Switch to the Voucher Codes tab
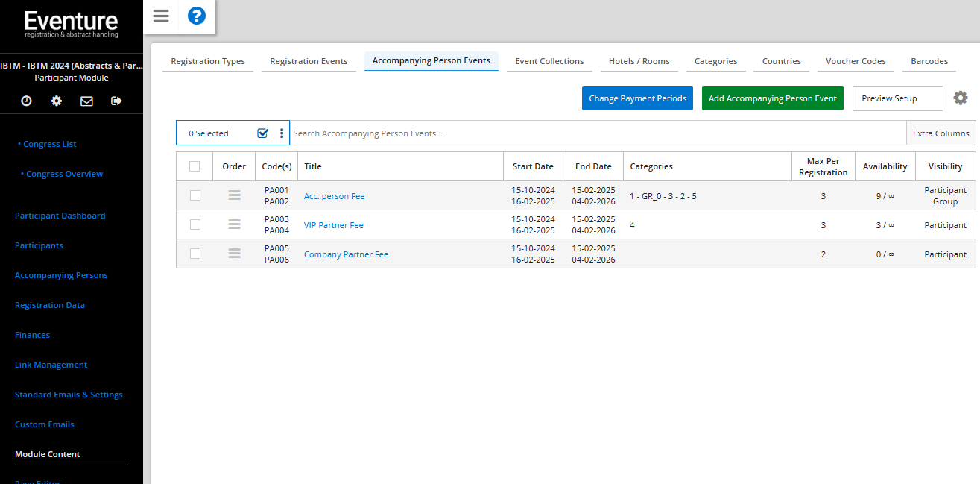 (x=856, y=61)
